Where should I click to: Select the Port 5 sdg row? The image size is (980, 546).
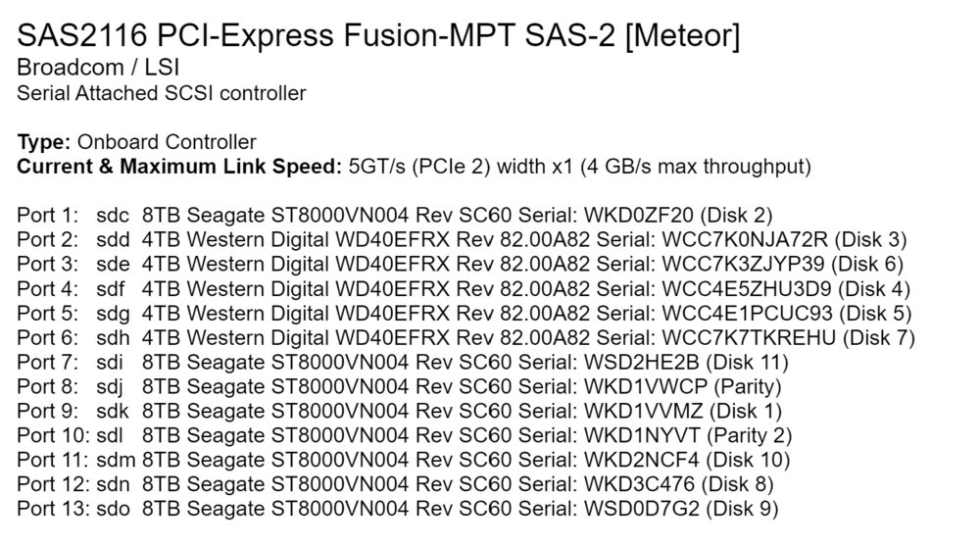point(464,314)
